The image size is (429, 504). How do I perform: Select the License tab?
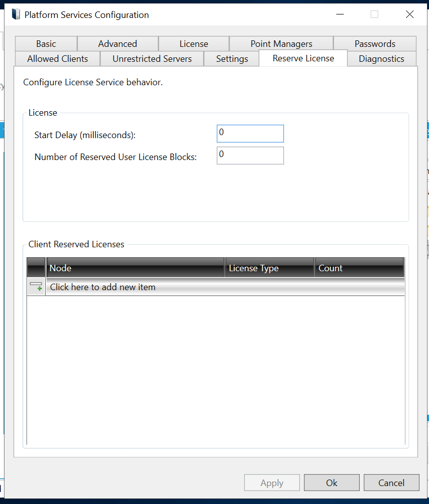[x=194, y=44]
